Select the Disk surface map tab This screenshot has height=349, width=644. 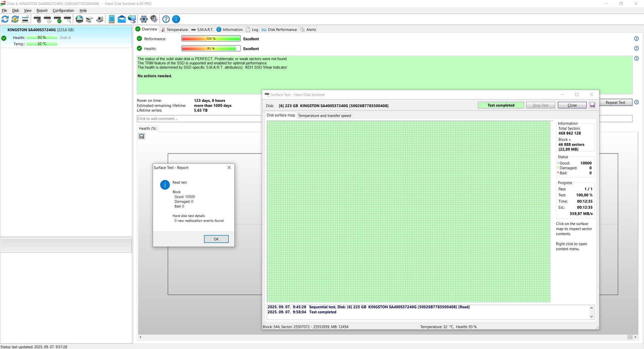click(280, 115)
